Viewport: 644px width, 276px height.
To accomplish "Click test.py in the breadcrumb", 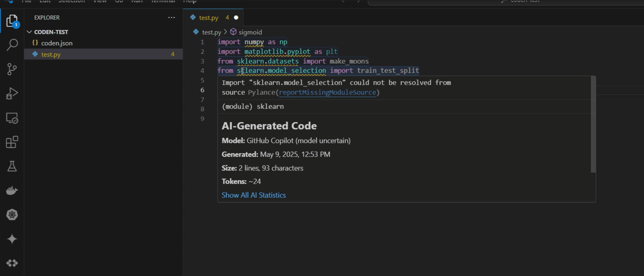I will [x=211, y=32].
